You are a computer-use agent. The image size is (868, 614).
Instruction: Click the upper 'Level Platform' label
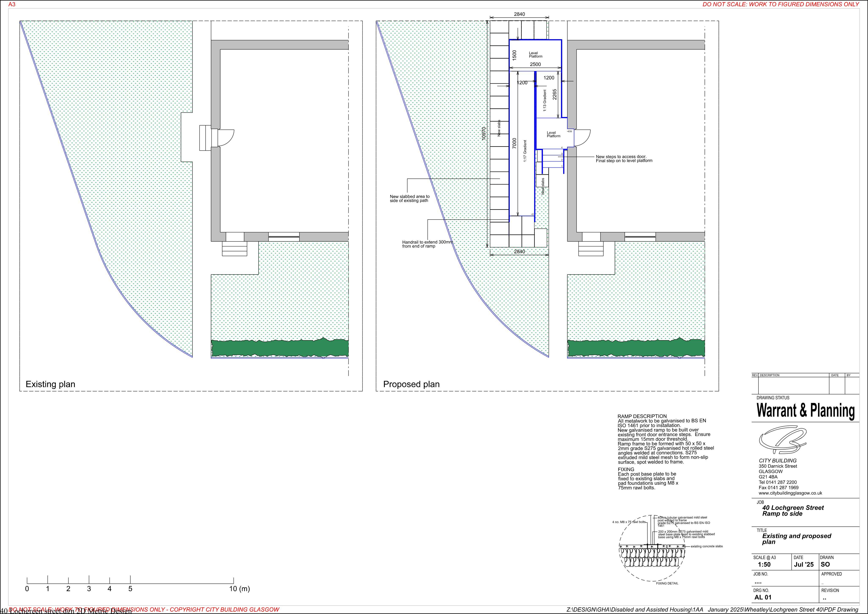click(x=535, y=55)
